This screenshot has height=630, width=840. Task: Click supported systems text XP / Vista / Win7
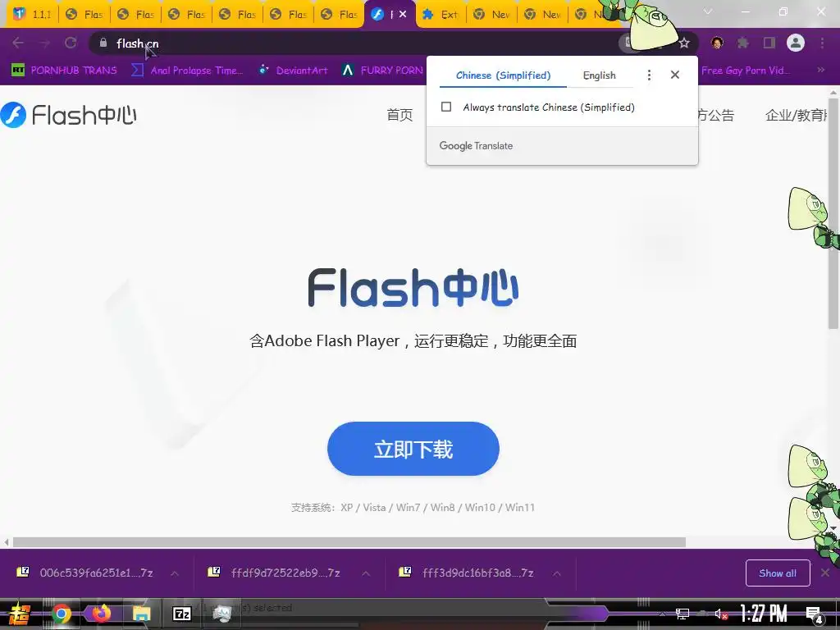[413, 507]
